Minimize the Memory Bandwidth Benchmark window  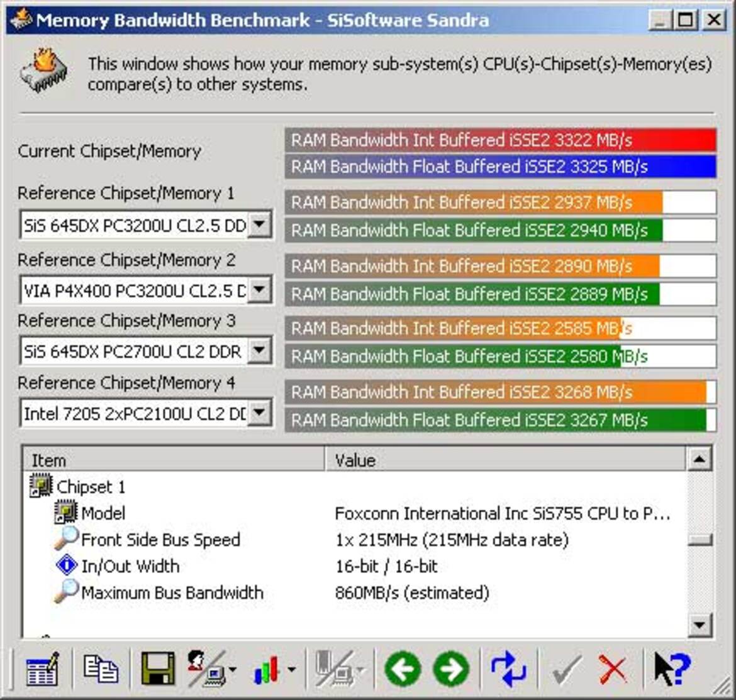[659, 19]
